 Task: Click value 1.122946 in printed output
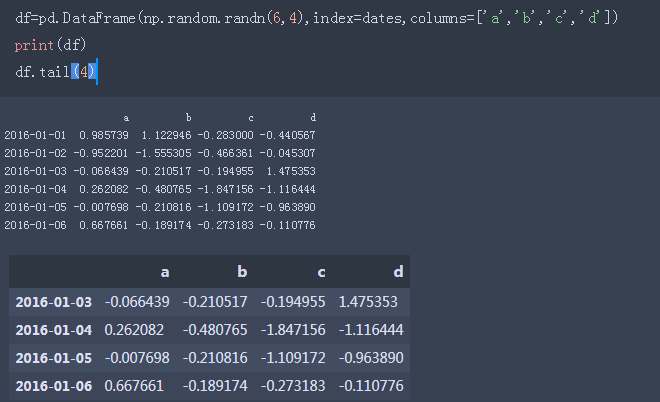coord(166,135)
